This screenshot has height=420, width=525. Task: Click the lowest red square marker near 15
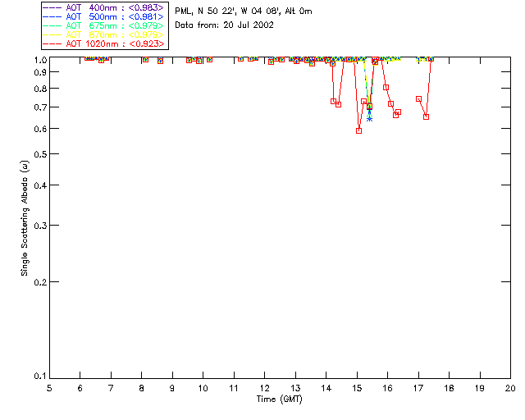[x=359, y=130]
